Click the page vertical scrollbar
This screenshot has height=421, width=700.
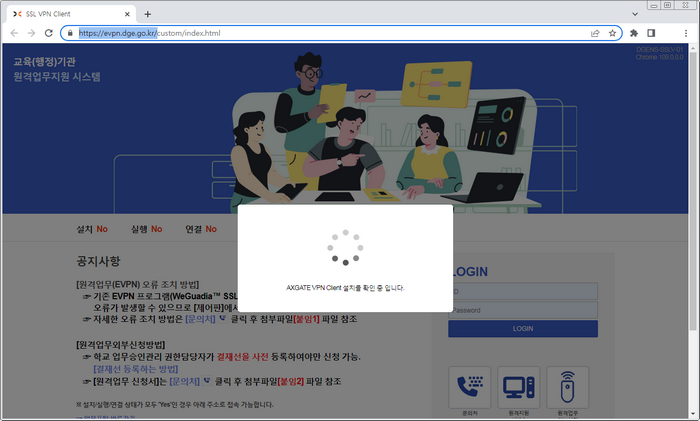click(693, 192)
